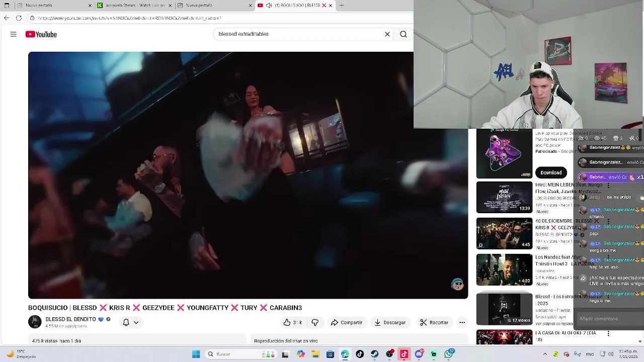
Task: Reload the page with the refresh icon
Action: [x=19, y=18]
